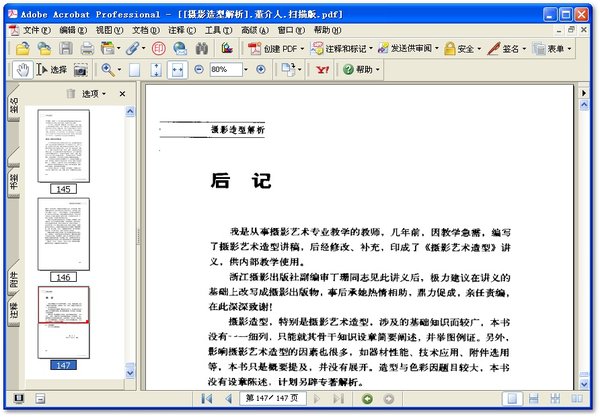Viewport: 600px width, 417px height.
Task: Go to the last page
Action: pyautogui.click(x=338, y=399)
